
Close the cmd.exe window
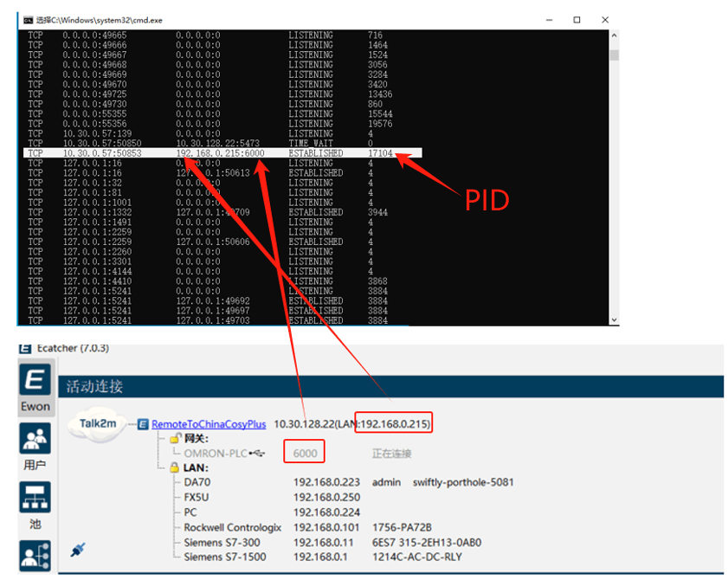coord(605,20)
